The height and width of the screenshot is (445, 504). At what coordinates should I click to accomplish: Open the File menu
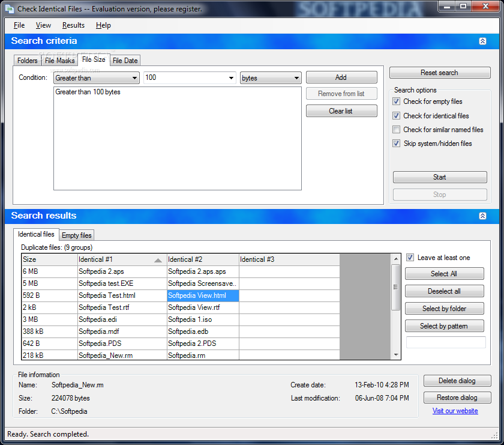pos(19,25)
